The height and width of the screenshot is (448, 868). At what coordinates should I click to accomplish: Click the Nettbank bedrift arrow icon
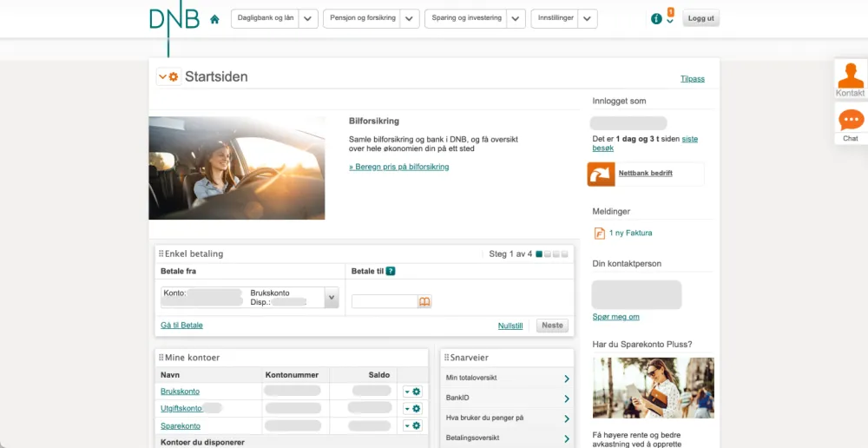pos(600,174)
